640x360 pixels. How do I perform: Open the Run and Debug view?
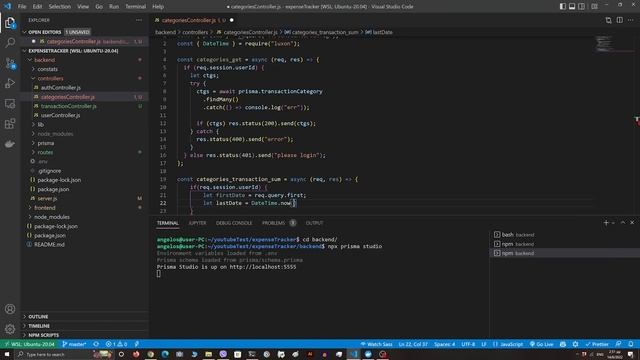coord(10,83)
